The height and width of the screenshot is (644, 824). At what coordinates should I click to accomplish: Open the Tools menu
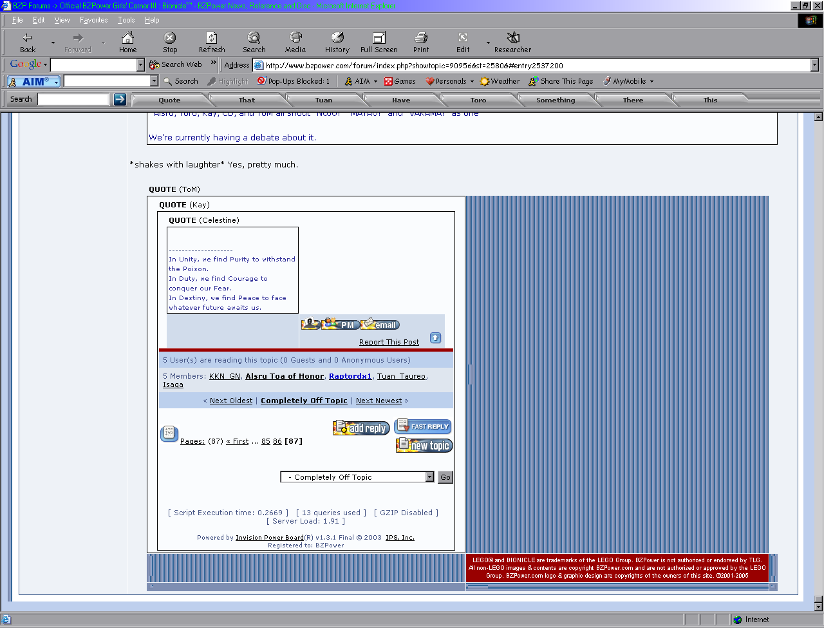point(126,20)
